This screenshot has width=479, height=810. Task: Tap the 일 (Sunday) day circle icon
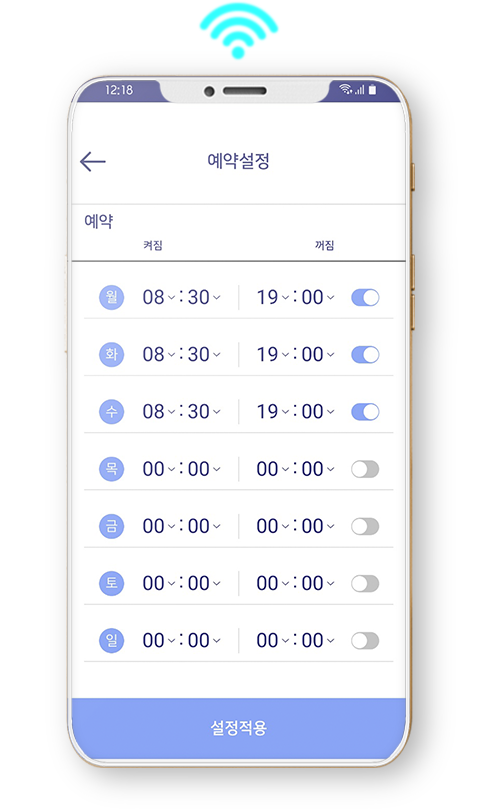112,641
